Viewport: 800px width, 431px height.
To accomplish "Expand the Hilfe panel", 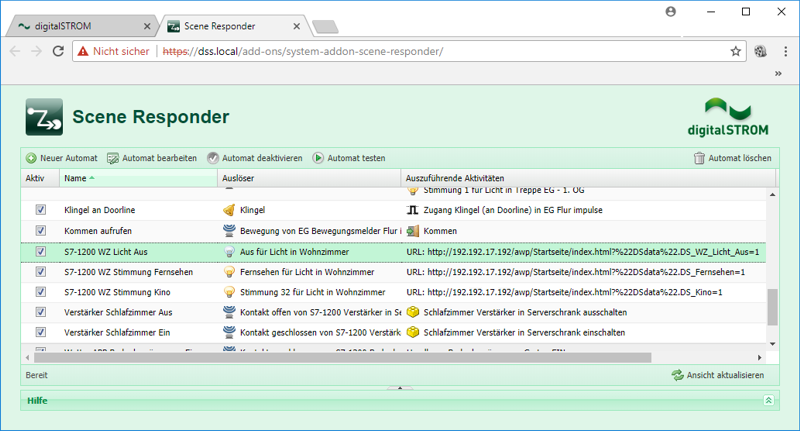I will point(768,400).
